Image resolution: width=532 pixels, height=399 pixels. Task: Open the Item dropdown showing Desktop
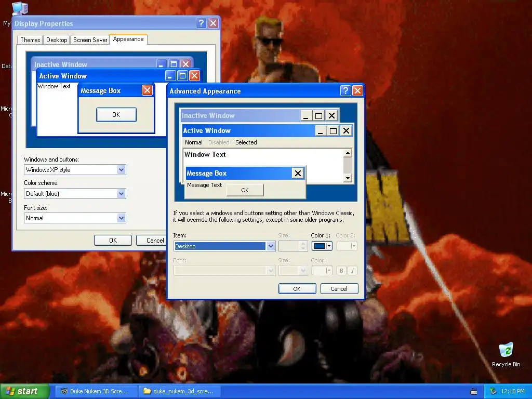(271, 246)
